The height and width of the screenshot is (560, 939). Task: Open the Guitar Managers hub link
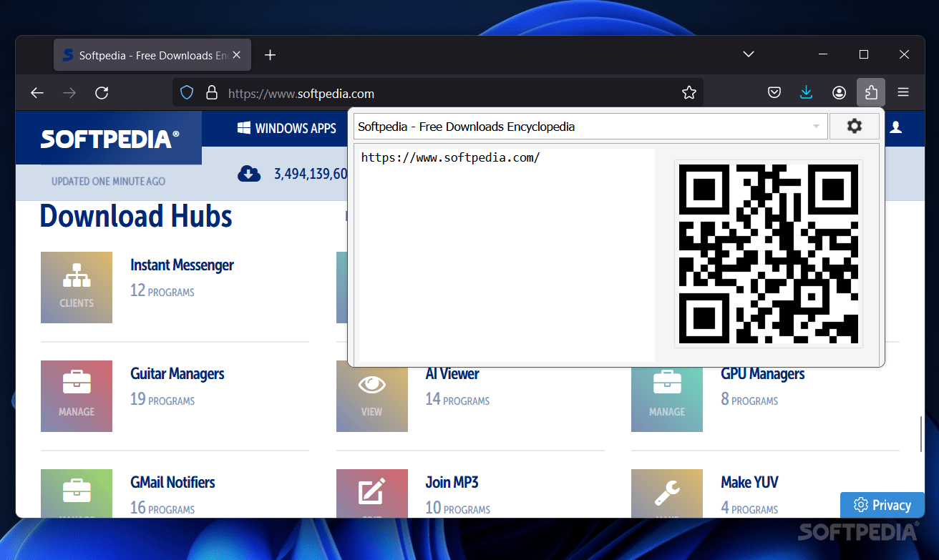tap(177, 374)
